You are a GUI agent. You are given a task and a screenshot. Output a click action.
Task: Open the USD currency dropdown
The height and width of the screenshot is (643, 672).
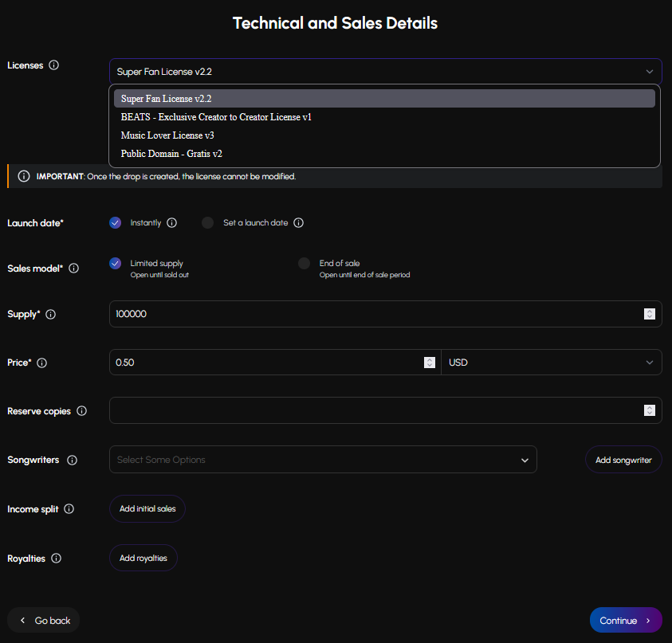coord(551,363)
